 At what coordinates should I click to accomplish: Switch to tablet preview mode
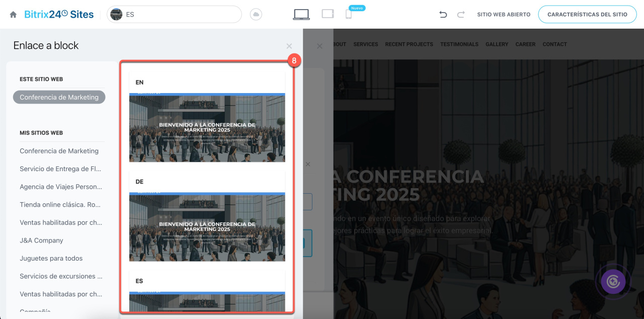point(328,14)
